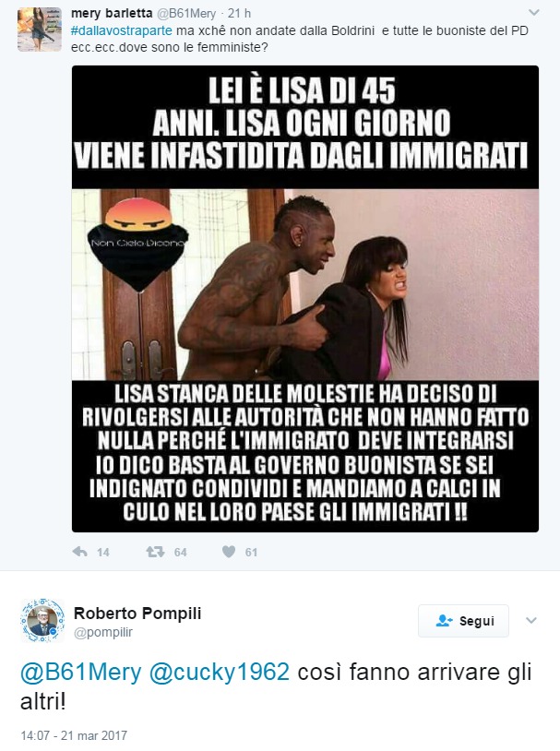Click the reply arrow icon under the tweet
The height and width of the screenshot is (751, 560).
[79, 552]
